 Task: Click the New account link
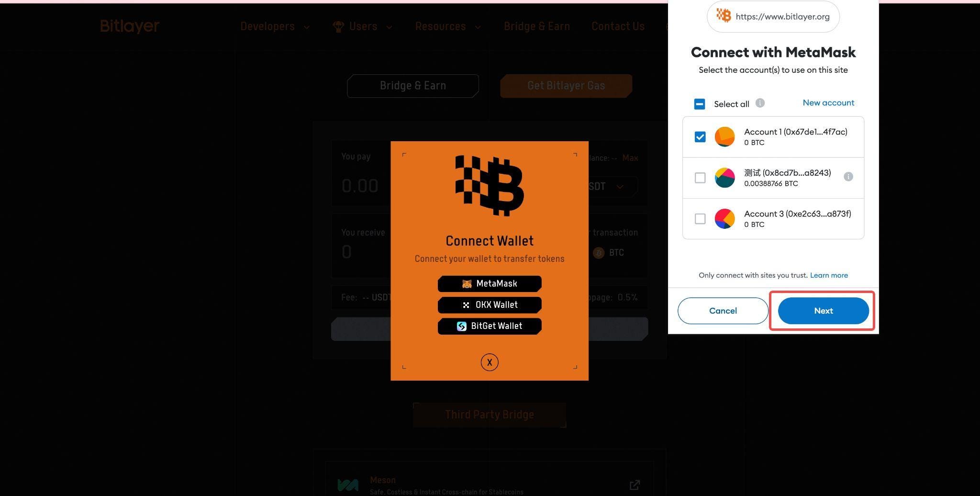tap(828, 102)
